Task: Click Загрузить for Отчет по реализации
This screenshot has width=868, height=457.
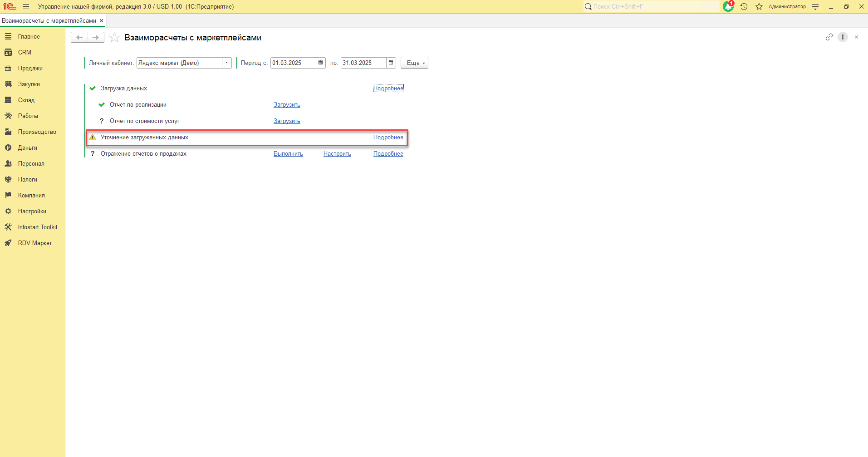Action: tap(287, 105)
